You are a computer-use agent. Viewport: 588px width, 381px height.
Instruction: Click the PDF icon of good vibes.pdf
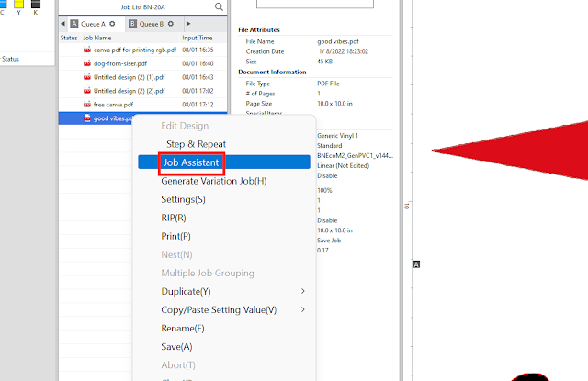(x=87, y=118)
